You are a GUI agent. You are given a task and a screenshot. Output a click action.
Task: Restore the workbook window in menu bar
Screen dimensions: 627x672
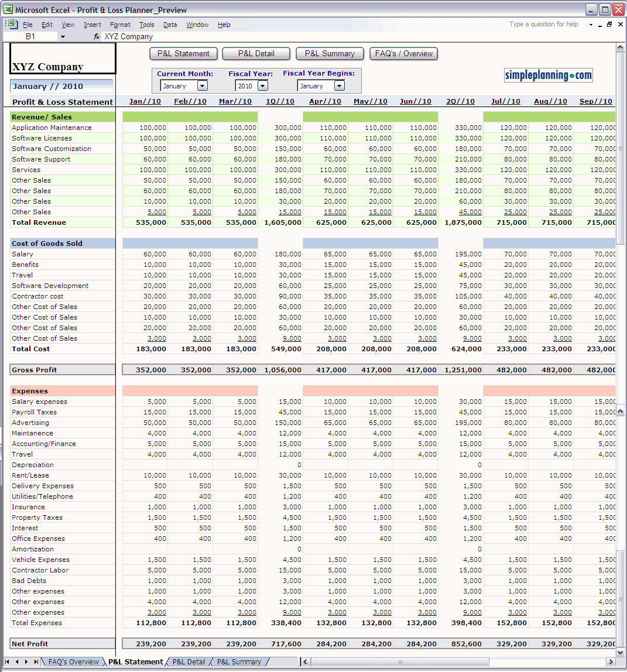(x=609, y=25)
